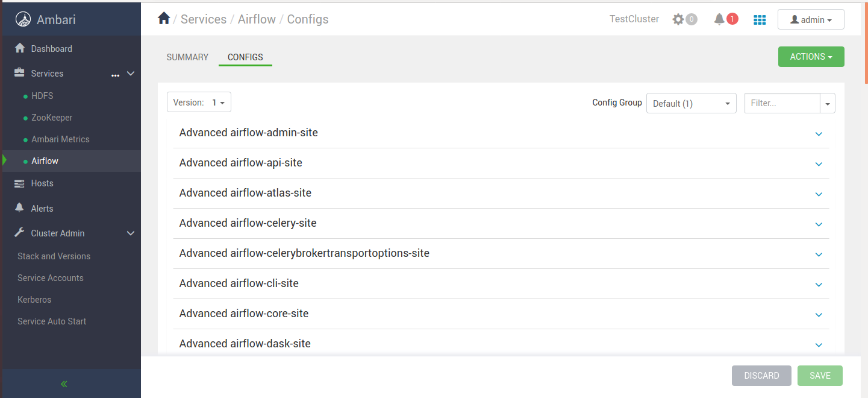
Task: Open Service Accounts page
Action: point(51,278)
